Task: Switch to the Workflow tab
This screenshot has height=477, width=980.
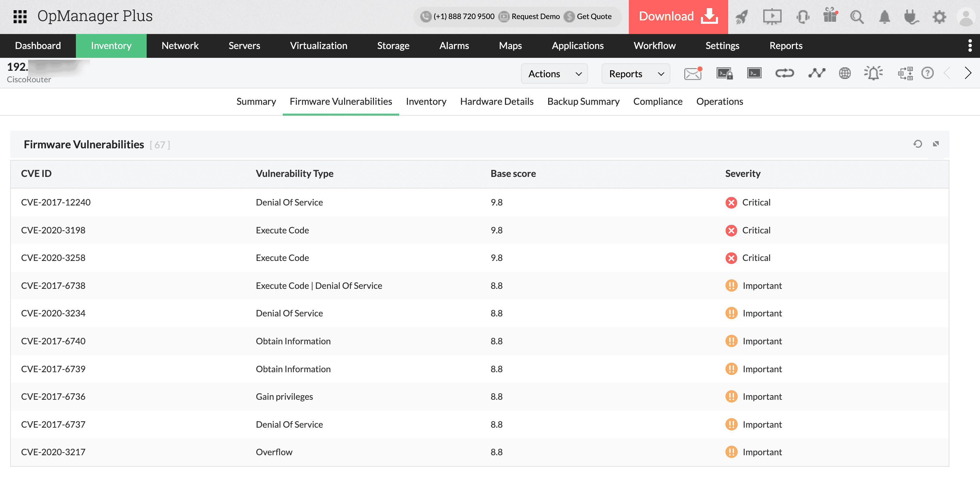Action: pyautogui.click(x=654, y=46)
